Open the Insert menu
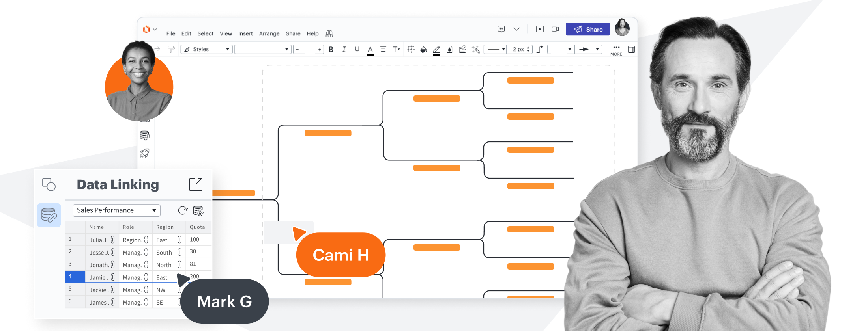This screenshot has width=868, height=331. point(245,34)
